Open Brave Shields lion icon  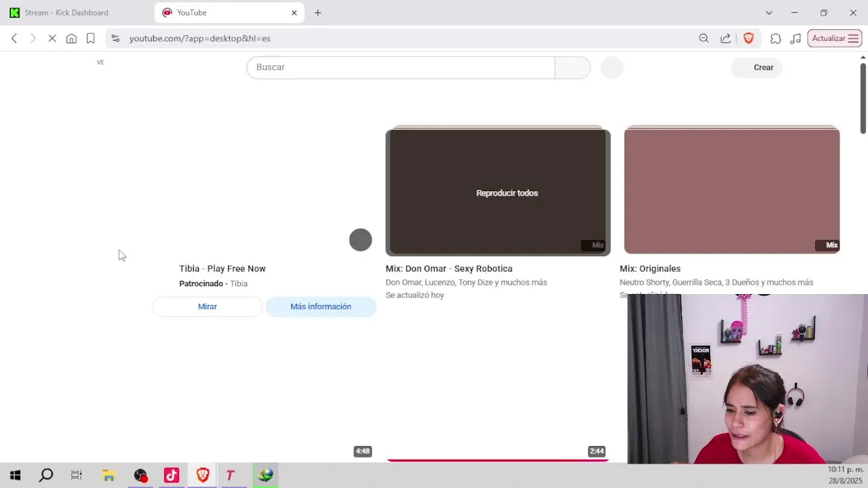(x=749, y=39)
